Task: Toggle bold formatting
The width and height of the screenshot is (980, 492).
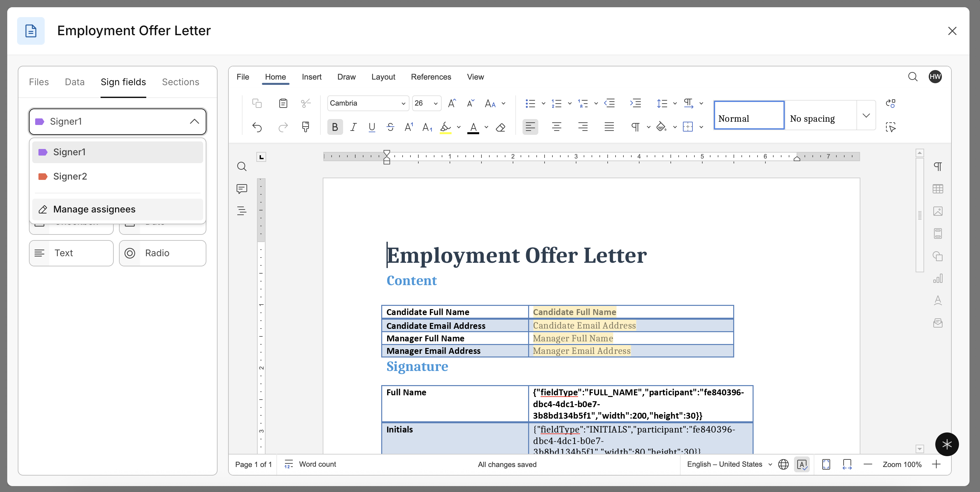Action: (x=335, y=127)
